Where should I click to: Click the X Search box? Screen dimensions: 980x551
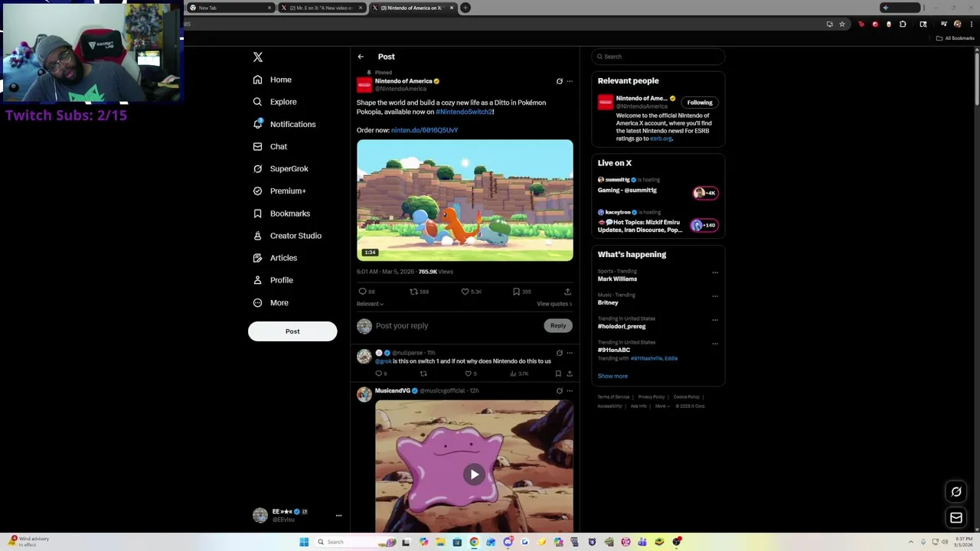[658, 57]
